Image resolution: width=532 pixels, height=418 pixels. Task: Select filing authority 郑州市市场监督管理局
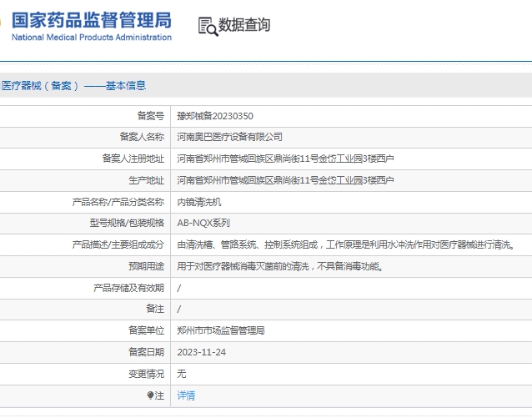click(x=221, y=330)
